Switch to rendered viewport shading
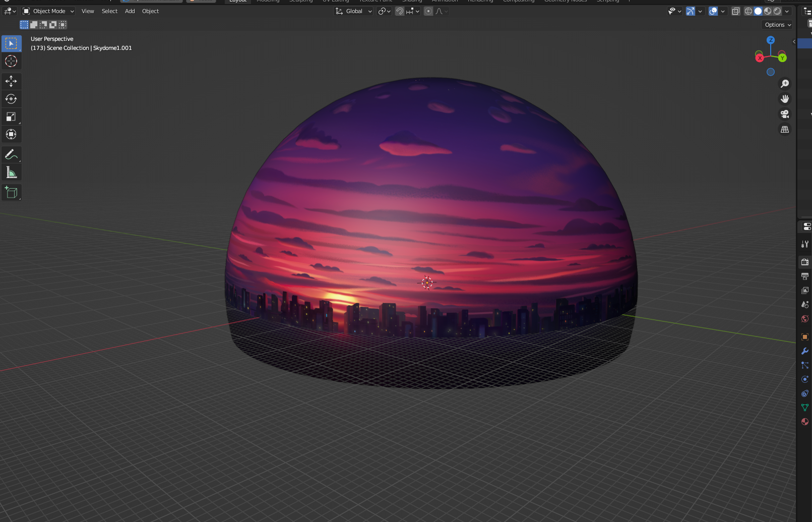The height and width of the screenshot is (522, 812). tap(777, 11)
